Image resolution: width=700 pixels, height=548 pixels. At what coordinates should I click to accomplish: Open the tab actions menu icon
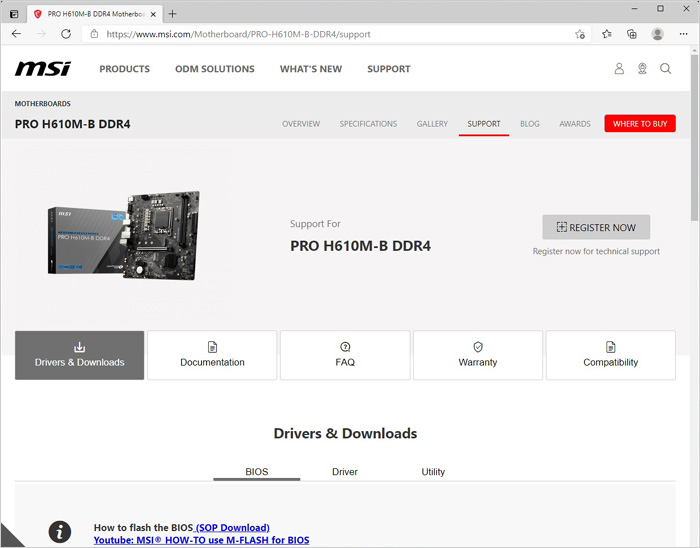point(14,14)
